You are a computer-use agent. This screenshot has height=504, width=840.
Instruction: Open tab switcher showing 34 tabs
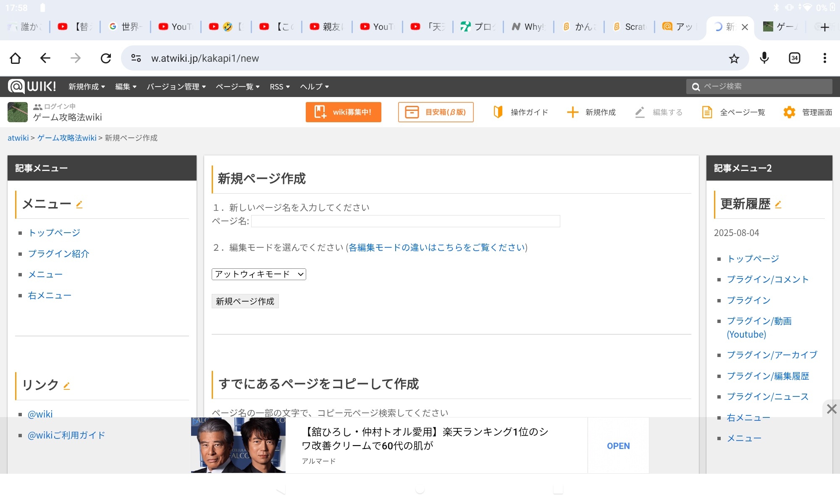click(794, 58)
